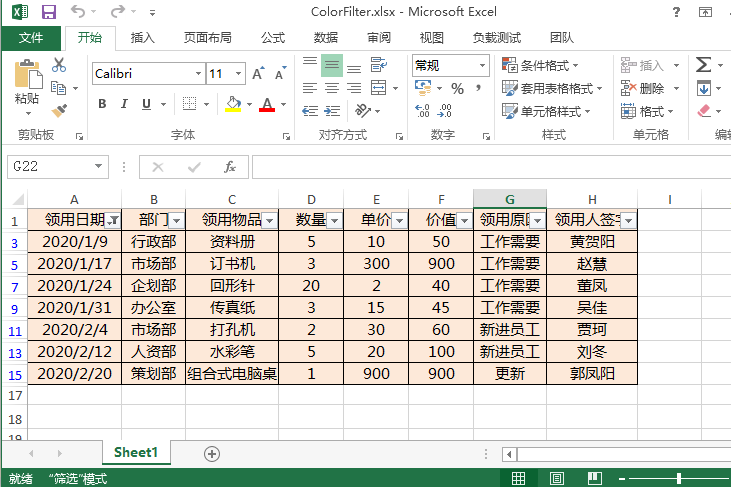This screenshot has height=487, width=731.
Task: Apply percent style
Action: click(x=457, y=88)
